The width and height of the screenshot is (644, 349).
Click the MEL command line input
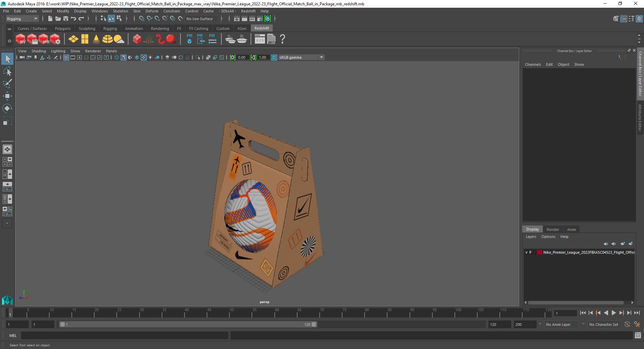pos(125,336)
